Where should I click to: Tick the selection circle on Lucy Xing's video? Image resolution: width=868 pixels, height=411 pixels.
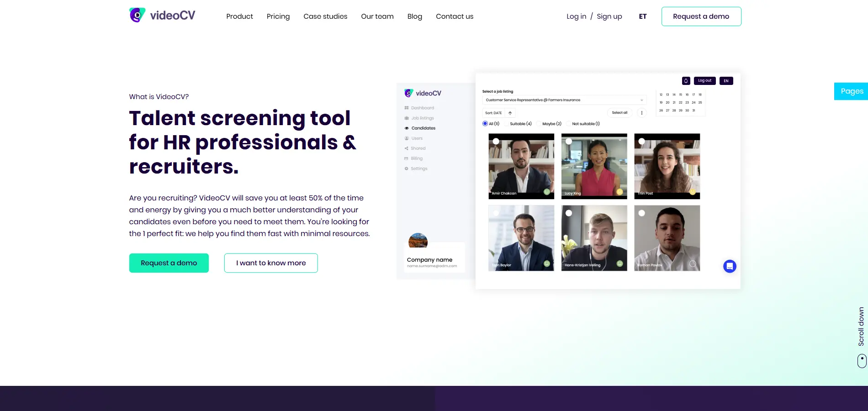[569, 142]
